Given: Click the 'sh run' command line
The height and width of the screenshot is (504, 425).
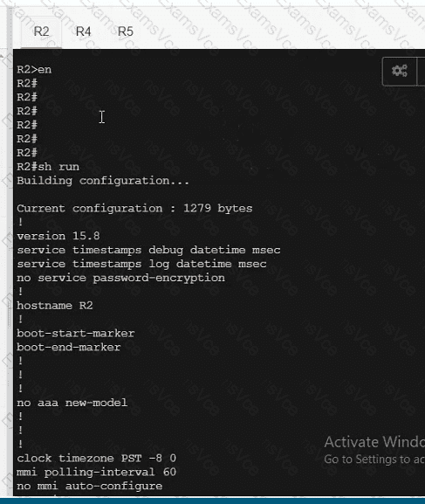Looking at the screenshot, I should pos(48,167).
